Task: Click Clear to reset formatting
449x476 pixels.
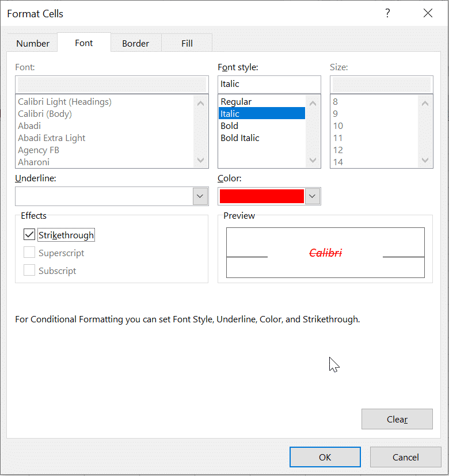Action: point(397,419)
